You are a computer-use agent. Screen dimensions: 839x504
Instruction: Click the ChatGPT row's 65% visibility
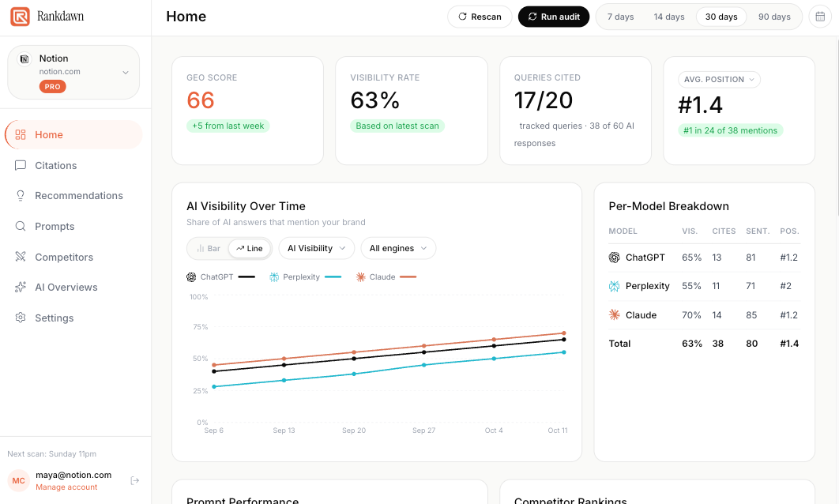691,258
